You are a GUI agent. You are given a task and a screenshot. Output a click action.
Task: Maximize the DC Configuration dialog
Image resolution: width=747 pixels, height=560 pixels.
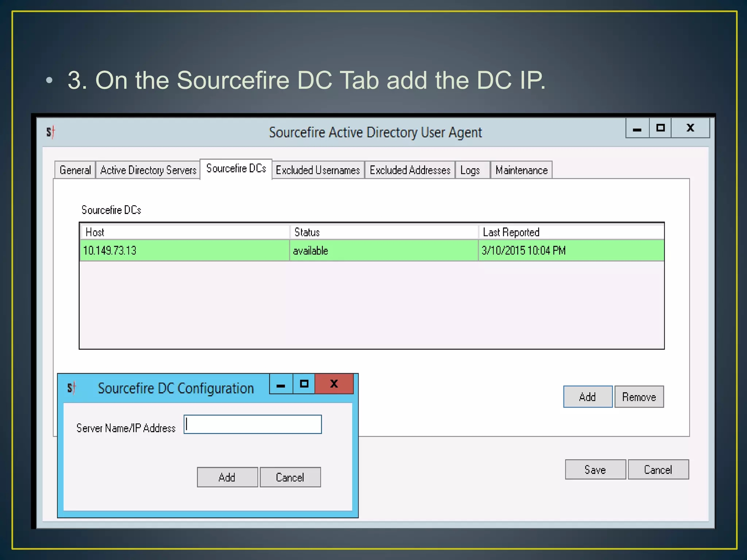click(x=304, y=384)
